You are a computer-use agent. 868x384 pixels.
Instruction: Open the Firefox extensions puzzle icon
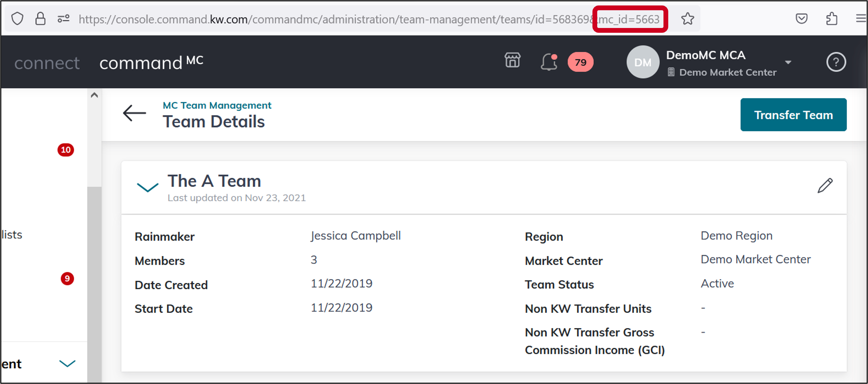(831, 19)
